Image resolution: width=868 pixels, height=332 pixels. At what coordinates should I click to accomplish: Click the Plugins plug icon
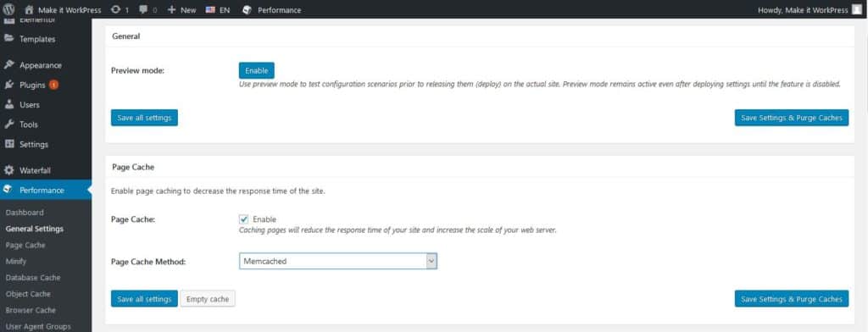tap(8, 85)
